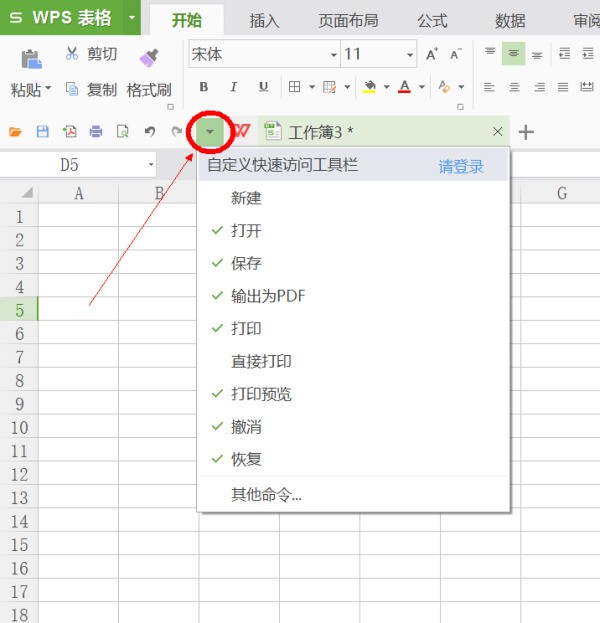Select column A header

point(79,193)
